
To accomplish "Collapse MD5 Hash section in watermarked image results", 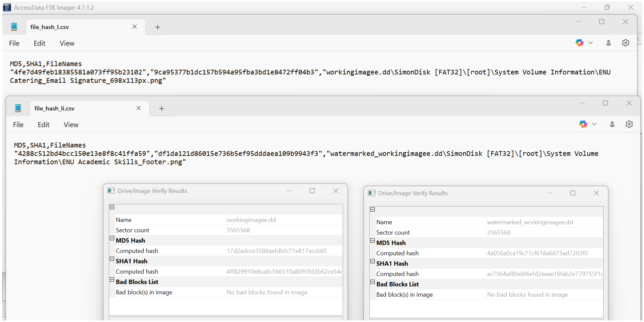I will click(373, 241).
